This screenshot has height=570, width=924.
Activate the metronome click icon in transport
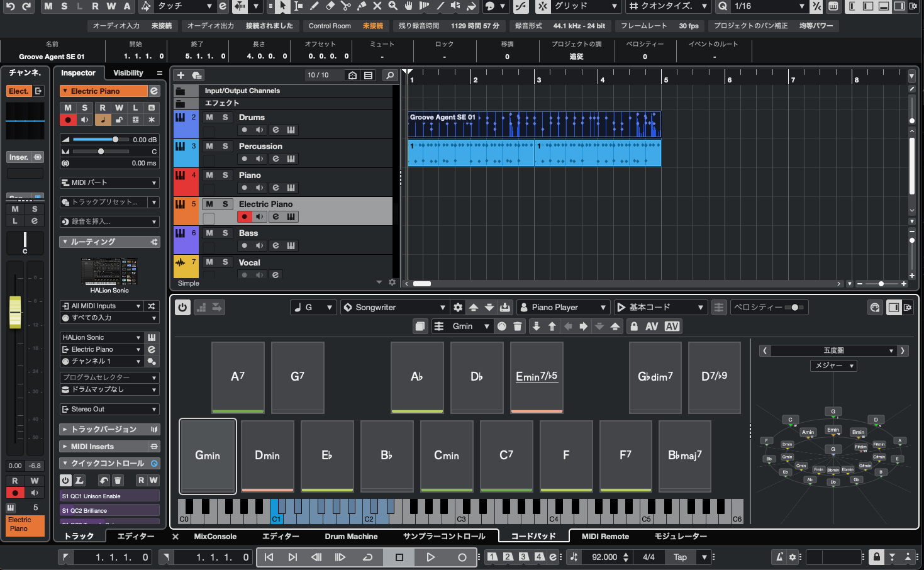pyautogui.click(x=779, y=557)
